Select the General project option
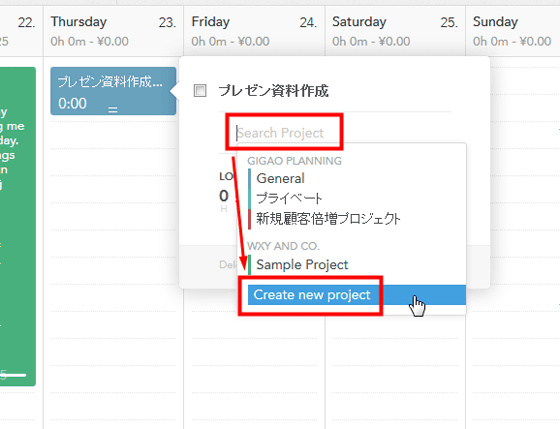Screen dimensions: 560x429 pos(280,178)
